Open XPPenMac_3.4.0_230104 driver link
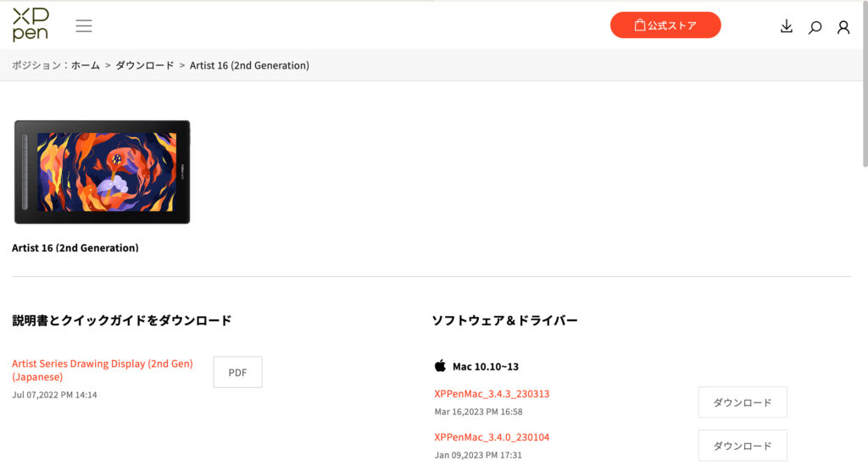This screenshot has height=466, width=868. [x=492, y=436]
